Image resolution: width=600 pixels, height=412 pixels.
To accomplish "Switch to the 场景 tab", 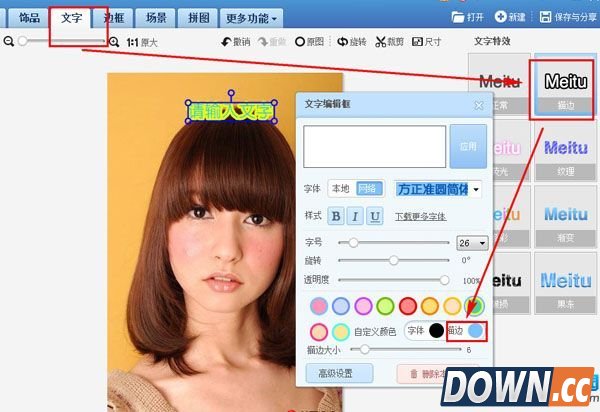I will (156, 17).
